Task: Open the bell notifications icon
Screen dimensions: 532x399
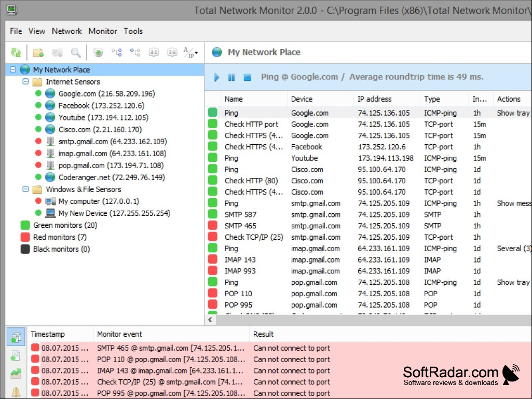Action: point(16,392)
